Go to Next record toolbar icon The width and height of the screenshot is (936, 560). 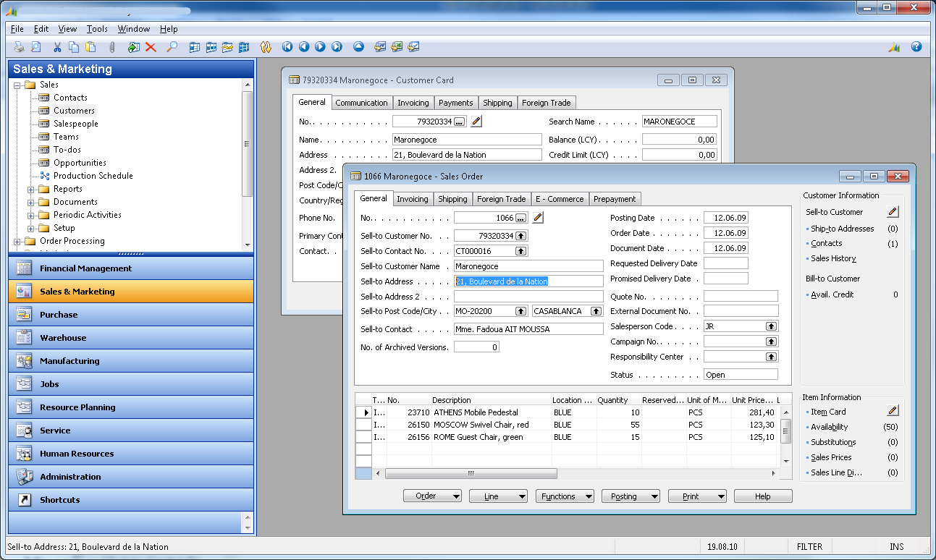[x=321, y=47]
